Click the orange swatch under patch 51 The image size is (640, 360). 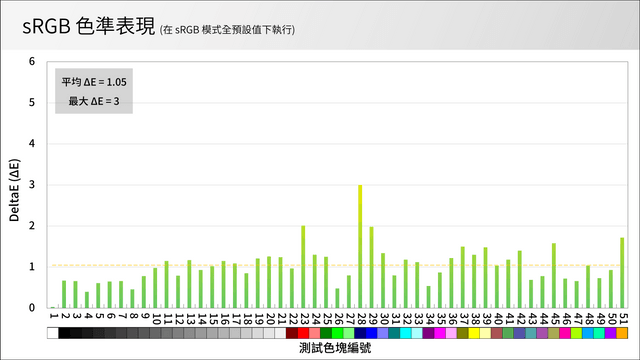pyautogui.click(x=622, y=333)
